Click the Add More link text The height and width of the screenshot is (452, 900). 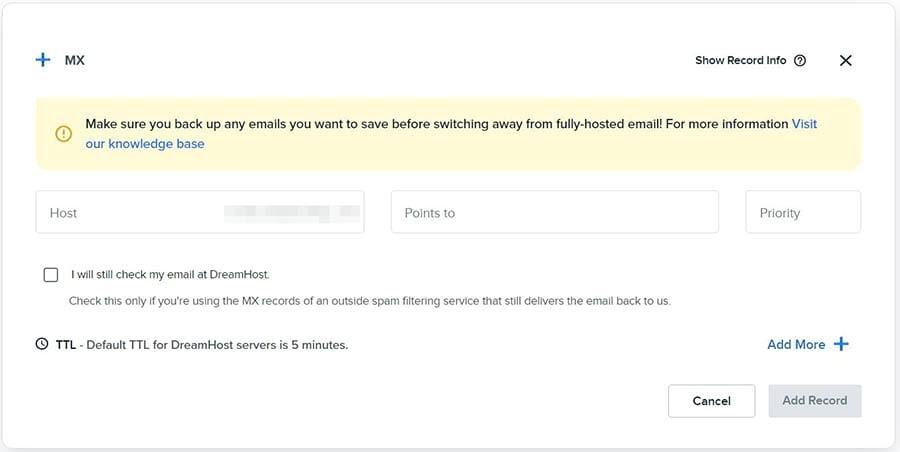[796, 344]
